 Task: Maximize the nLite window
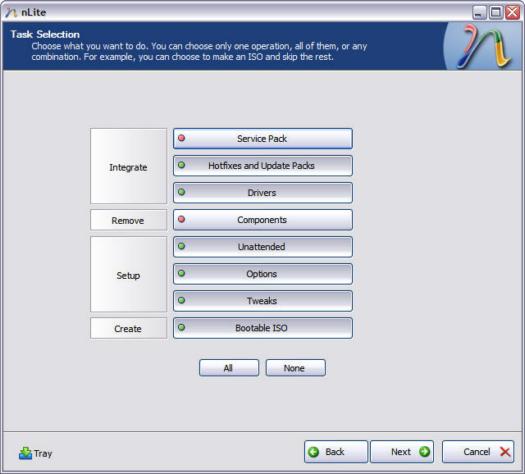point(496,12)
